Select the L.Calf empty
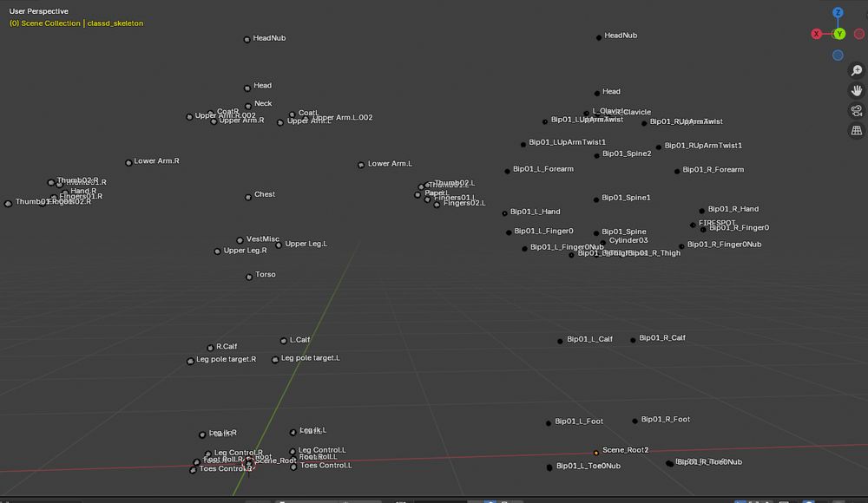Image resolution: width=868 pixels, height=503 pixels. pyautogui.click(x=284, y=341)
